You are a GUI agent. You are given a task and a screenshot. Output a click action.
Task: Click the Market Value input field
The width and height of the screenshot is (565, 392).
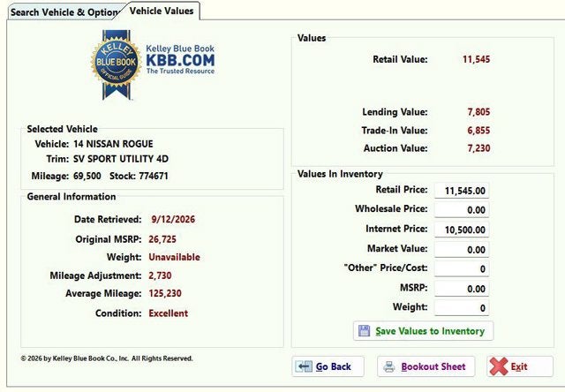(462, 249)
